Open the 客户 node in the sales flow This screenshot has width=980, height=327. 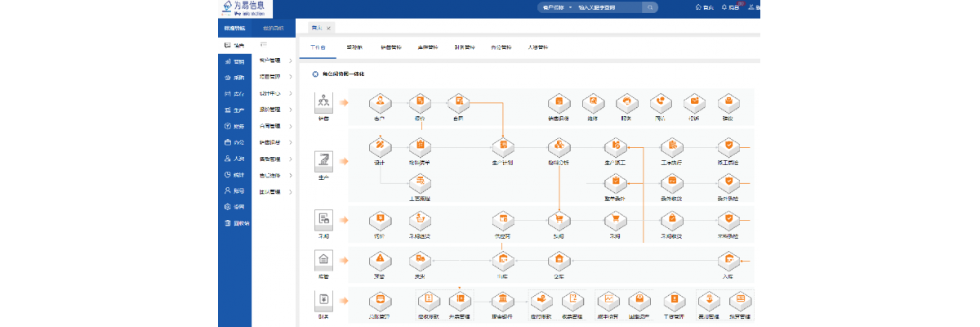pyautogui.click(x=379, y=103)
